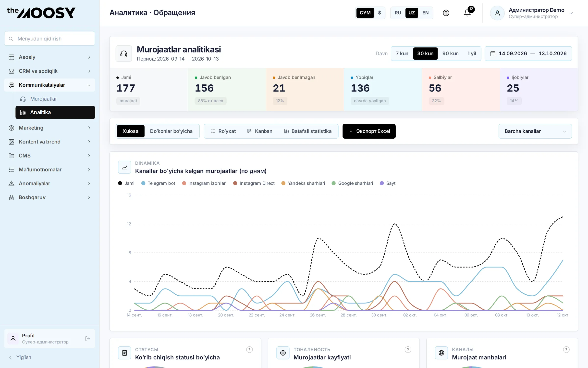Set period to 90 kun
588x368 pixels.
point(450,53)
